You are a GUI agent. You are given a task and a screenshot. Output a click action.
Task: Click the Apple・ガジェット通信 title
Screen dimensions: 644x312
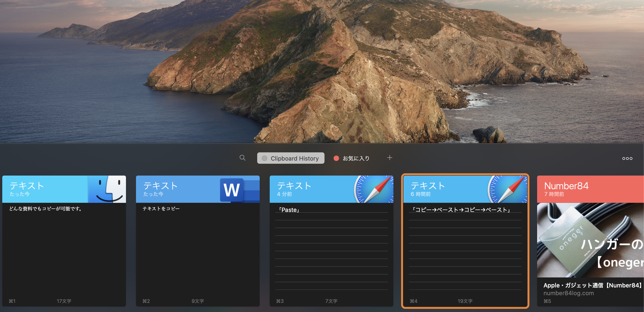[x=593, y=285]
